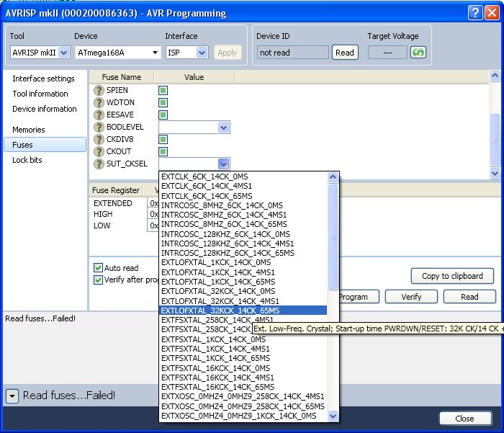
Task: Click the Verify button
Action: 411,297
